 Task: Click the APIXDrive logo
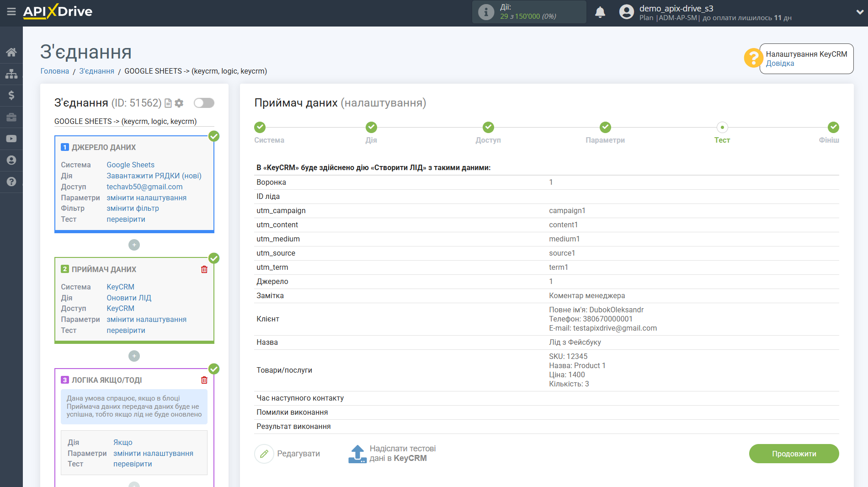point(58,11)
